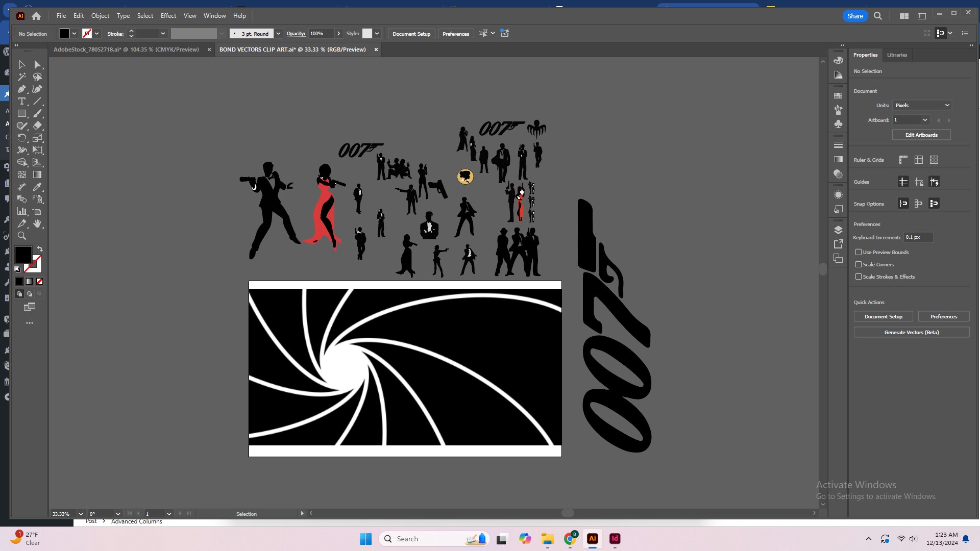The width and height of the screenshot is (980, 551).
Task: Select the Line Segment tool
Action: pos(37,102)
